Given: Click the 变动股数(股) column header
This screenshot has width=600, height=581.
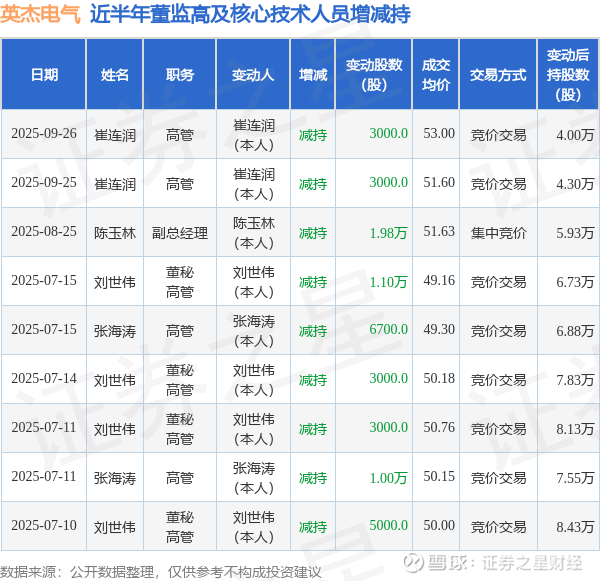Looking at the screenshot, I should coord(374,74).
